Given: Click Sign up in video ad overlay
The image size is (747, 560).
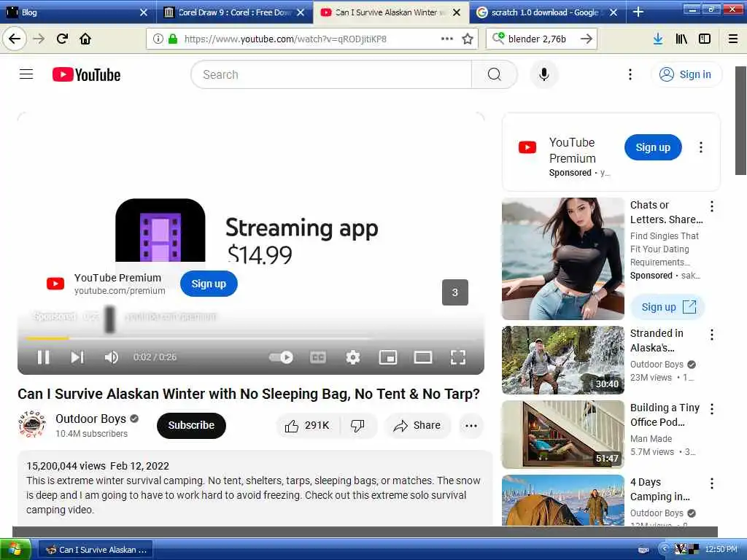Looking at the screenshot, I should pos(209,284).
